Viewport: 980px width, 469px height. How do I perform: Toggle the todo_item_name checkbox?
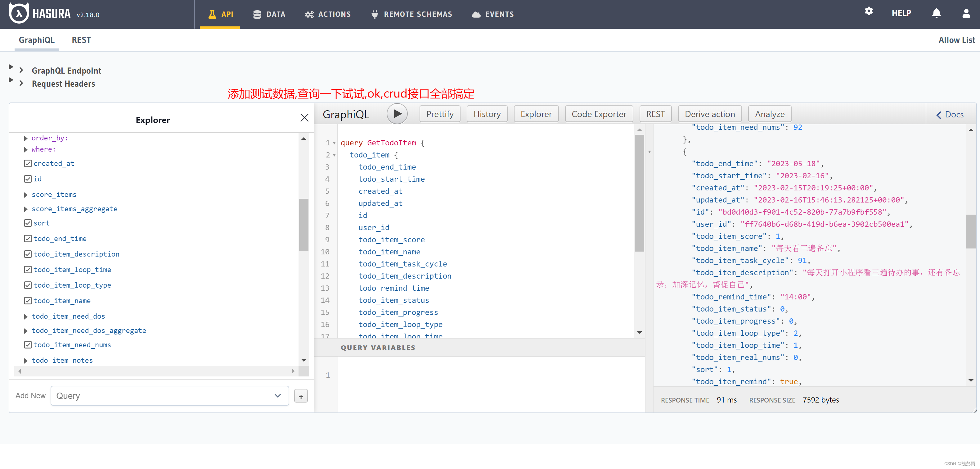28,301
